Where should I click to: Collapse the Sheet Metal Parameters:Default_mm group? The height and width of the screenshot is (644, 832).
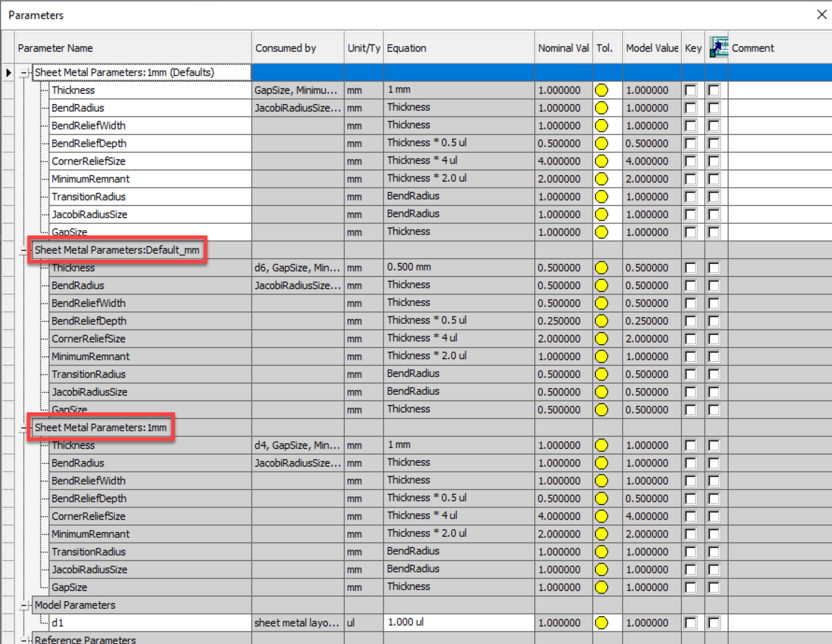pyautogui.click(x=24, y=250)
